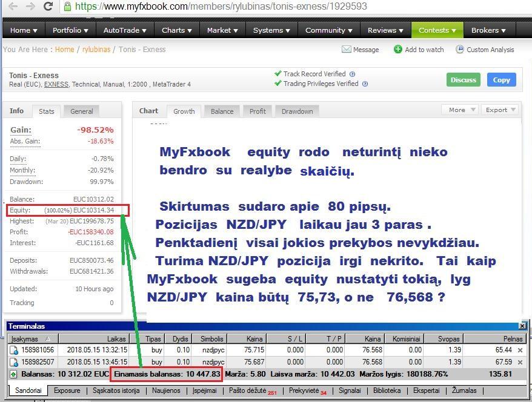Viewport: 532px width, 402px height.
Task: Open the Contests dropdown menu
Action: pyautogui.click(x=437, y=30)
